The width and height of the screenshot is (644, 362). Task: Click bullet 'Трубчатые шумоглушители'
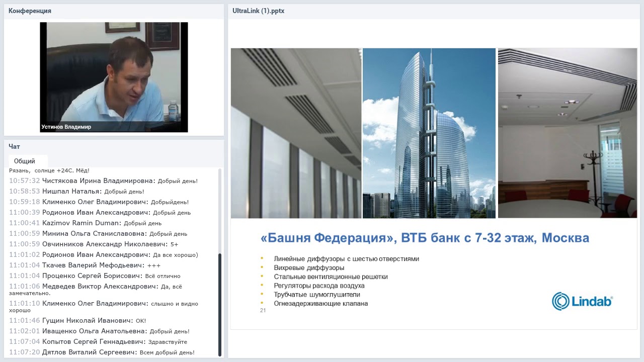point(317,295)
